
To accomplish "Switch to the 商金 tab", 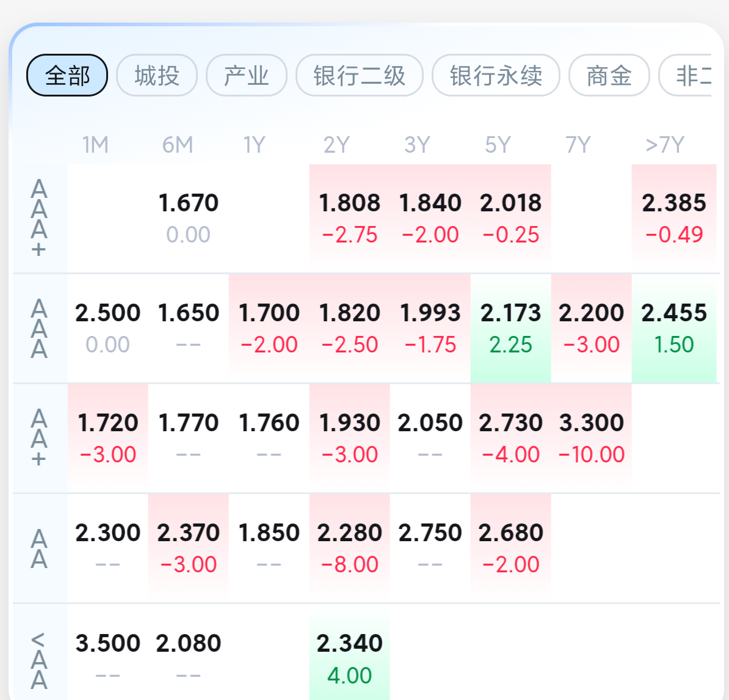I will [x=609, y=76].
